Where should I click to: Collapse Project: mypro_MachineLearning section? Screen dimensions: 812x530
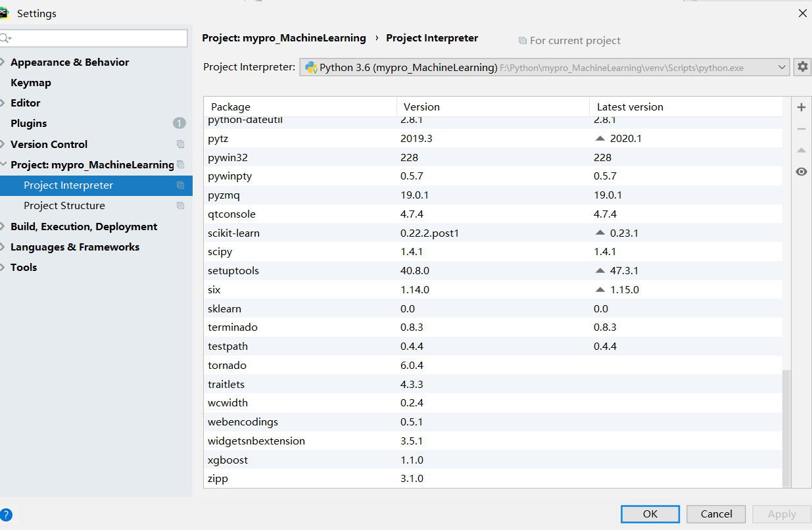tap(4, 165)
